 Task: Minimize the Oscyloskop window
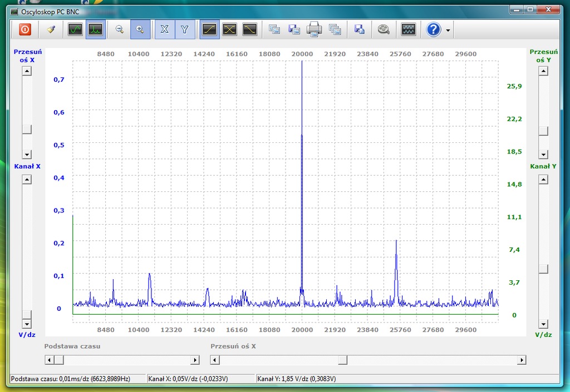click(x=517, y=9)
